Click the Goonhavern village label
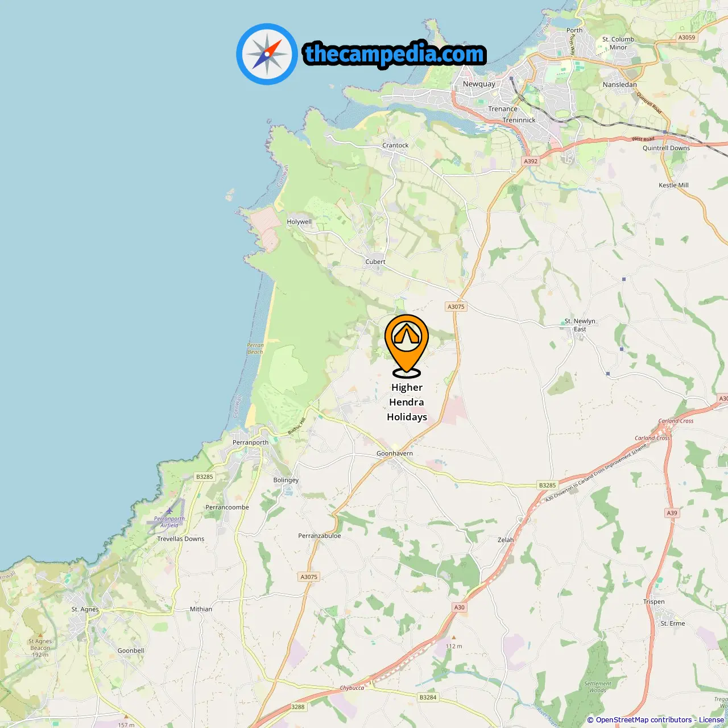 [395, 453]
